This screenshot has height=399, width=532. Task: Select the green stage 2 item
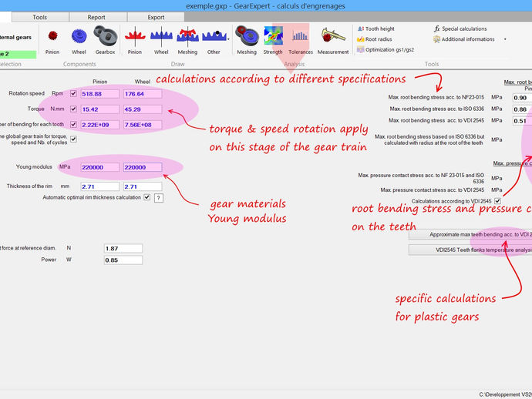click(18, 54)
